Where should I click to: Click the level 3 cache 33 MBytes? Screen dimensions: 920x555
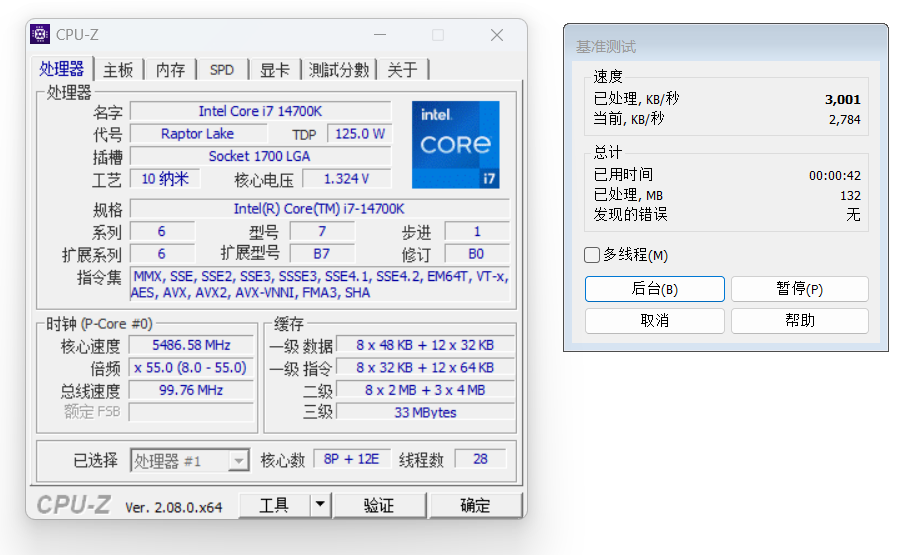pyautogui.click(x=425, y=412)
